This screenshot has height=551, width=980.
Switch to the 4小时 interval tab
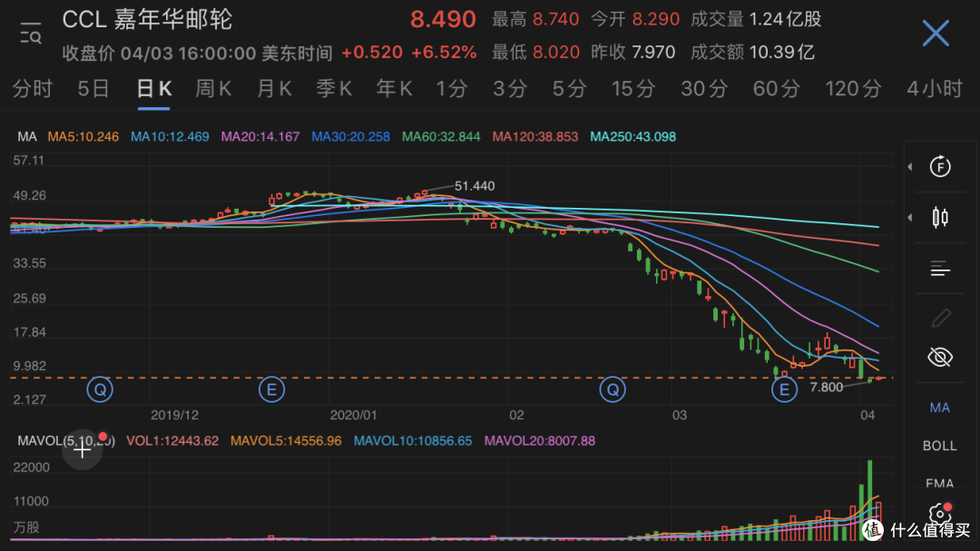pos(935,89)
